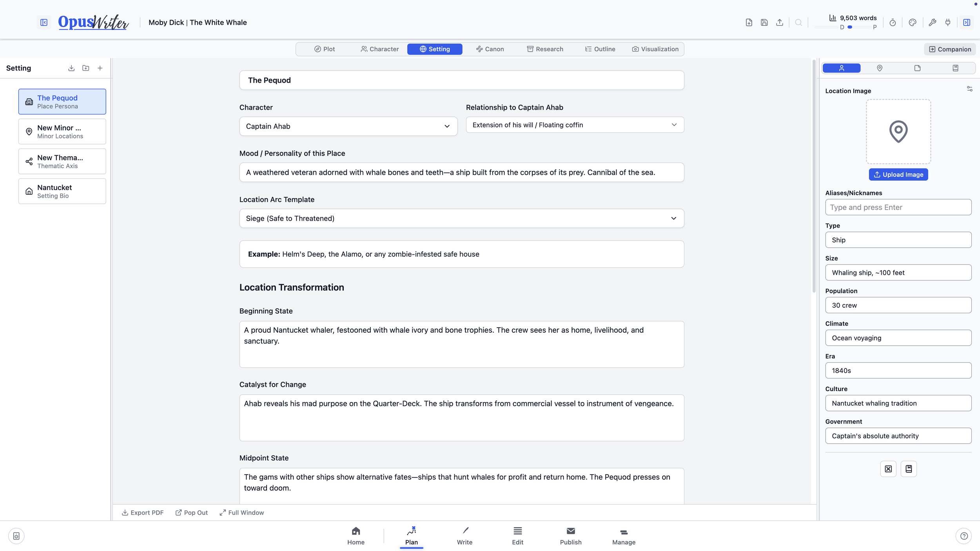This screenshot has width=980, height=551.
Task: Click the Aliases/Nicknames input field
Action: pos(898,207)
